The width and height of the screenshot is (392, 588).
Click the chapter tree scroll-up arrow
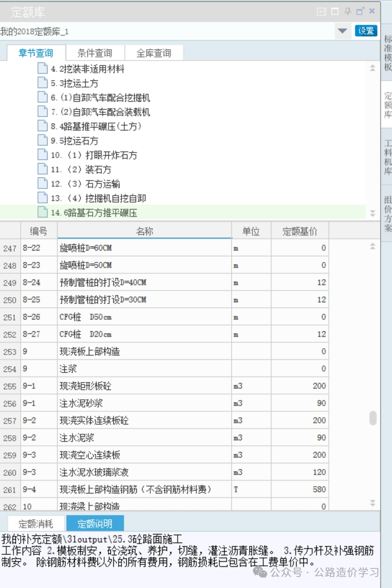[x=373, y=69]
